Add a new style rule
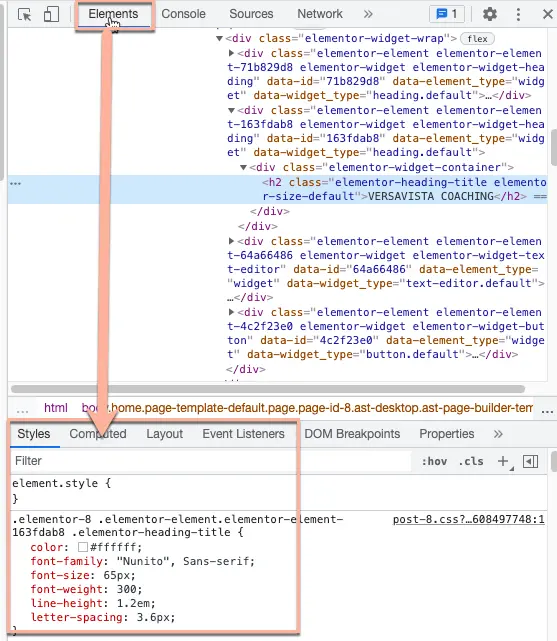This screenshot has height=641, width=557. pyautogui.click(x=504, y=462)
